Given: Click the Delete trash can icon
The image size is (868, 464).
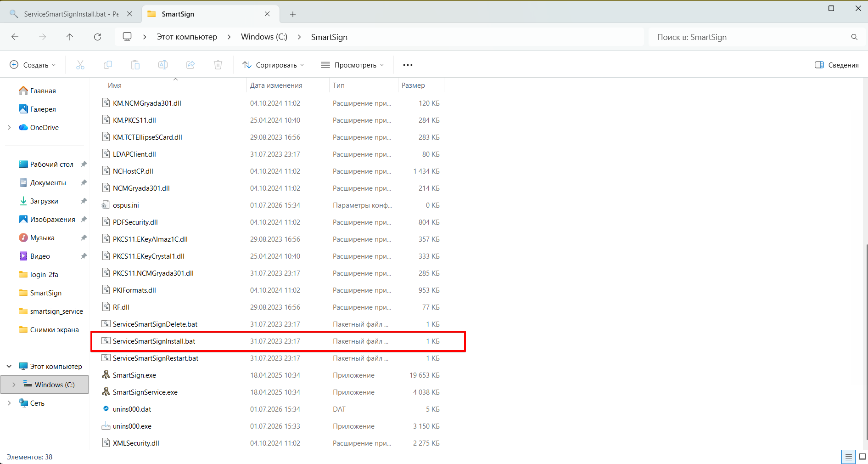Looking at the screenshot, I should pyautogui.click(x=218, y=65).
